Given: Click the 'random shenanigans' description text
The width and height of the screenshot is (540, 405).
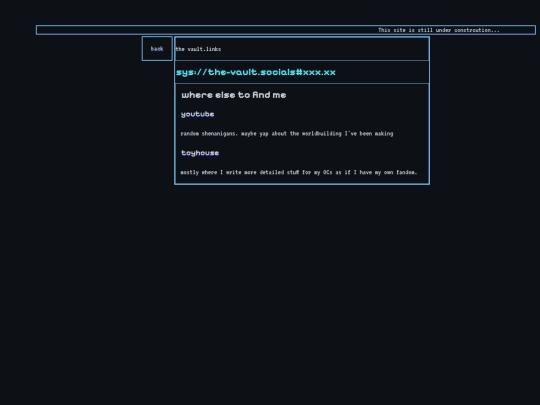Looking at the screenshot, I should pyautogui.click(x=287, y=134).
